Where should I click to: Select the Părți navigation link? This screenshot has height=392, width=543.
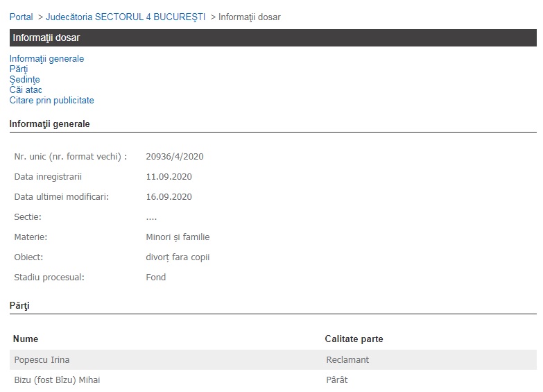click(19, 69)
